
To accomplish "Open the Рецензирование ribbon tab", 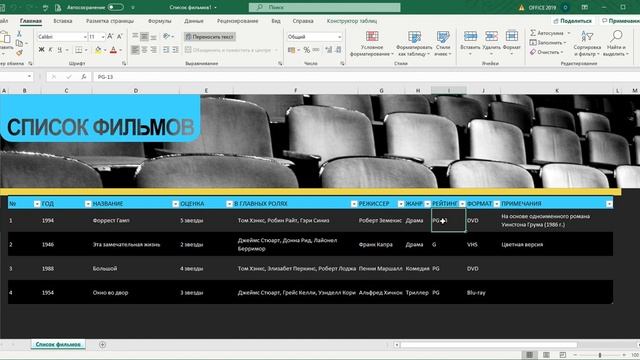I will (238, 21).
